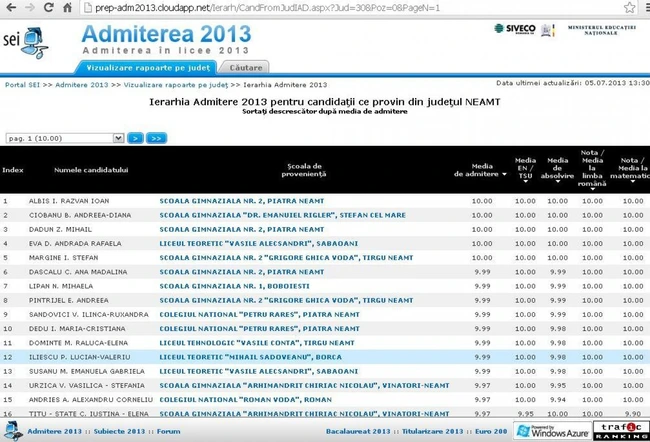Open school link for ALBIS I. RAZVAN IOAN

[242, 201]
